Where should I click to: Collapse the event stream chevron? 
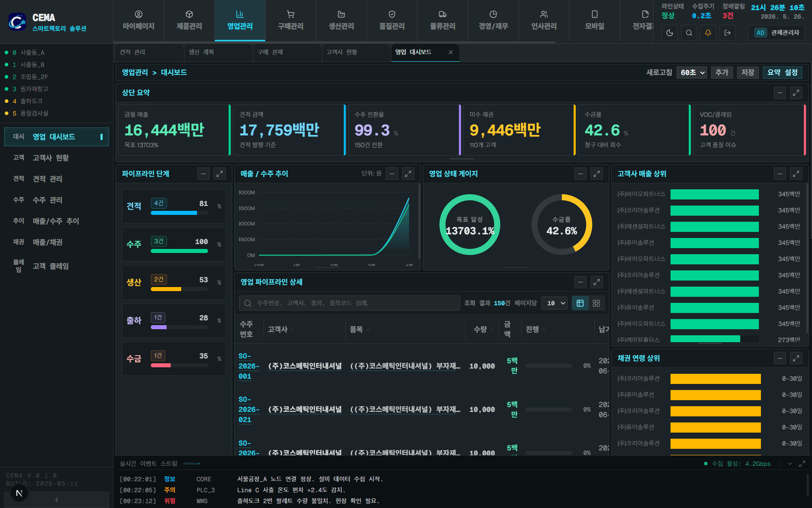pyautogui.click(x=790, y=464)
